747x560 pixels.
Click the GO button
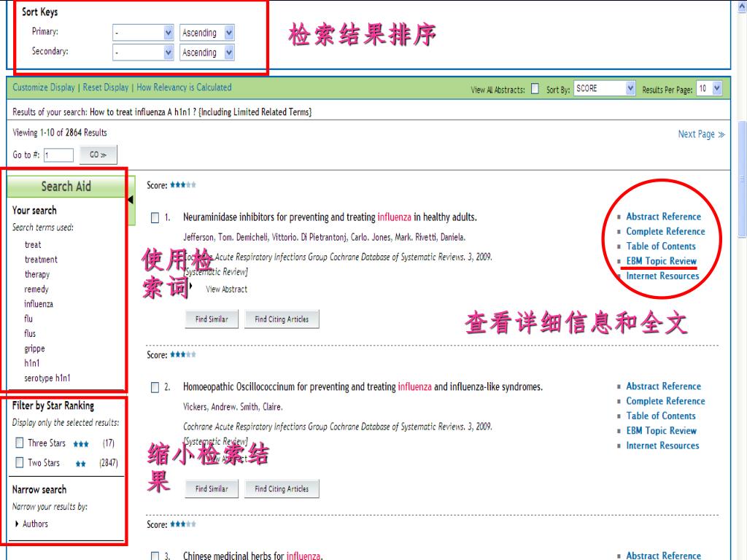pyautogui.click(x=98, y=155)
